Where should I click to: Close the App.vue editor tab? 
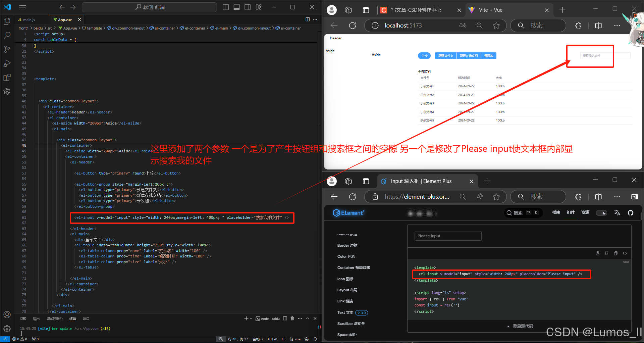pyautogui.click(x=79, y=20)
